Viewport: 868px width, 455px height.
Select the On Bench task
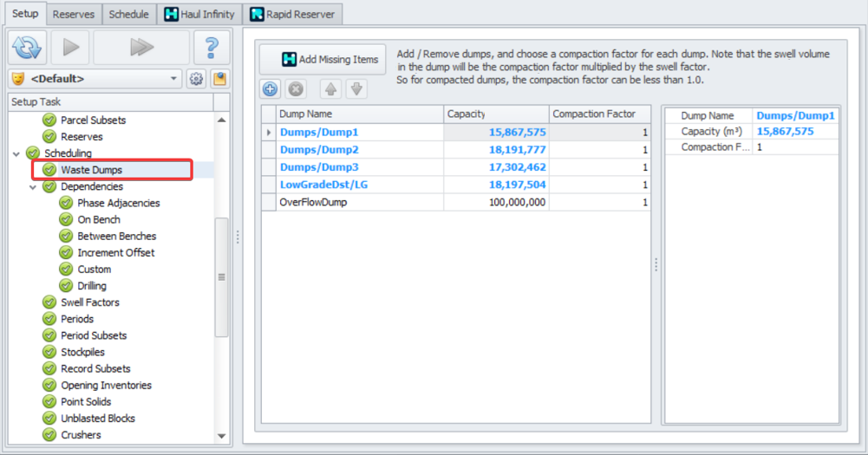tap(99, 220)
